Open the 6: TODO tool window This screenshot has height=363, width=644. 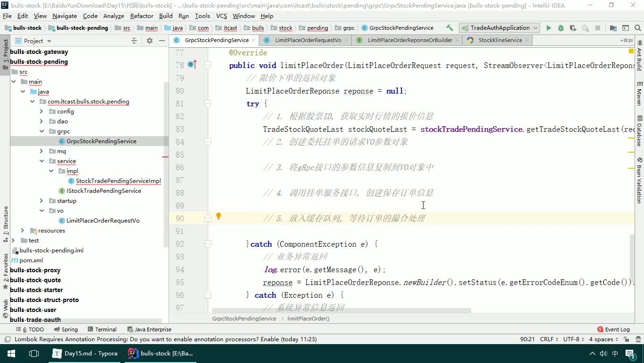tap(30, 329)
